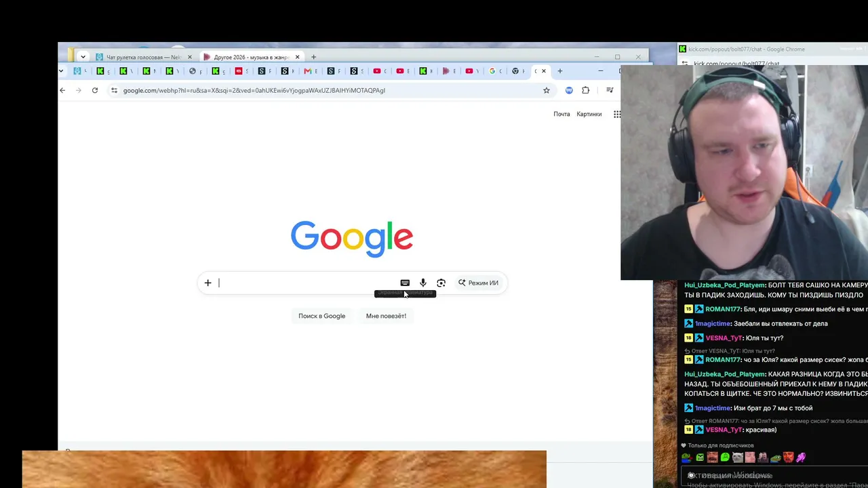Reload the Google page
868x488 pixels.
(95, 90)
